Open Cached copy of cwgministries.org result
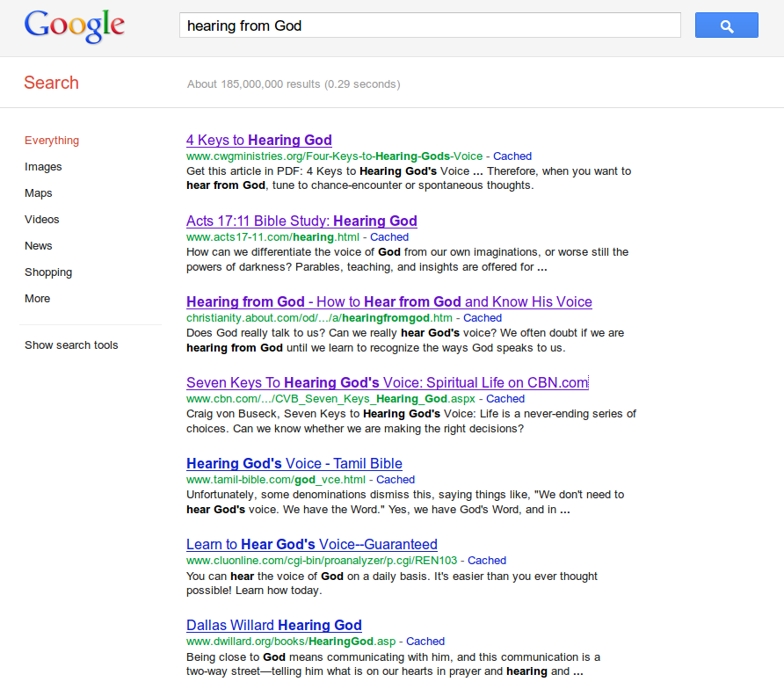 pos(512,156)
